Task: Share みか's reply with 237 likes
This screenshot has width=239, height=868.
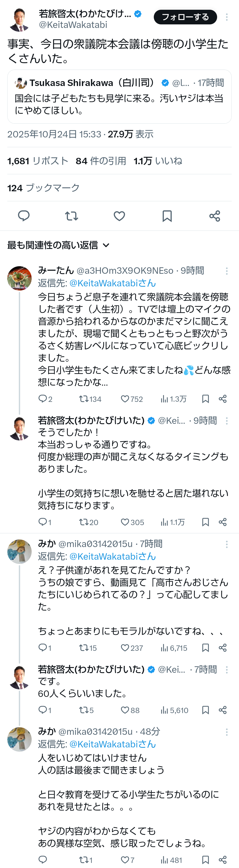Action: pyautogui.click(x=222, y=648)
